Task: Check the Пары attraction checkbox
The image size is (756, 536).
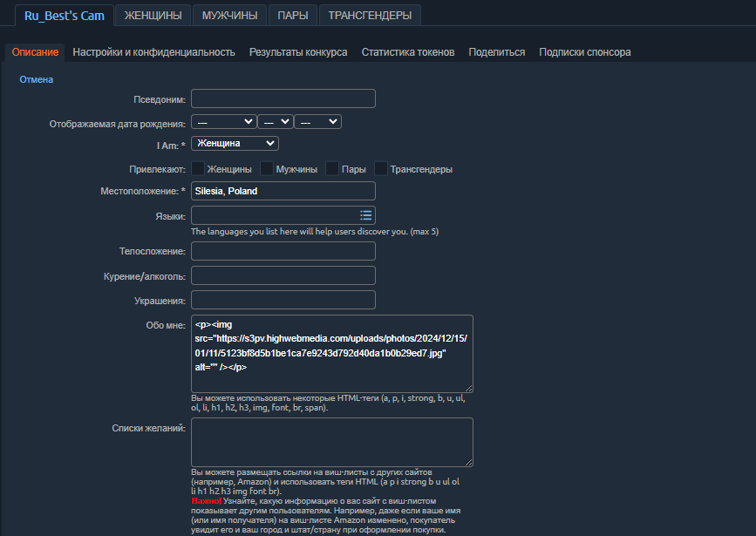Action: pos(331,168)
